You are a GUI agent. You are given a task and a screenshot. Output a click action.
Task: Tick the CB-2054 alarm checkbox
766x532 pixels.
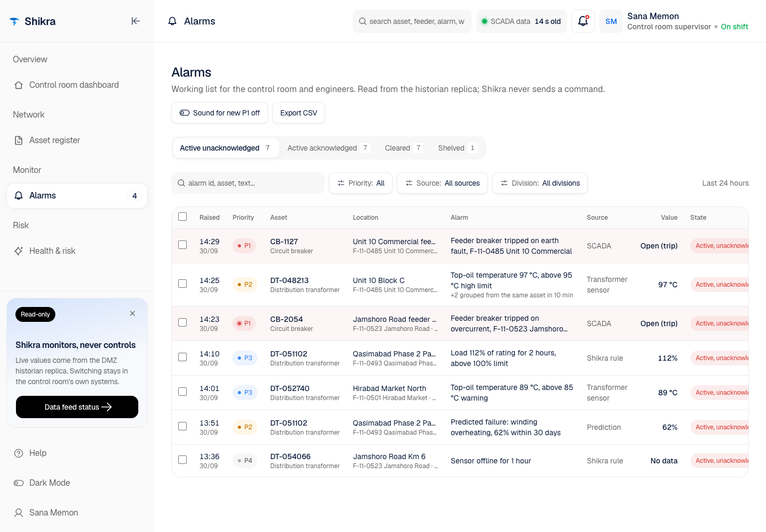click(182, 322)
